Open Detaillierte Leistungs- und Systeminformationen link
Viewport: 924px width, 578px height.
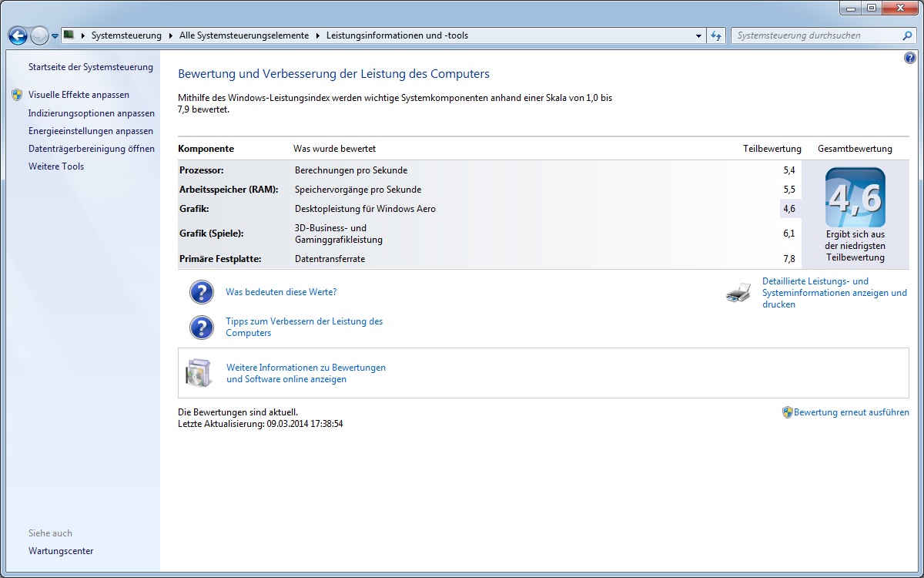pyautogui.click(x=835, y=293)
